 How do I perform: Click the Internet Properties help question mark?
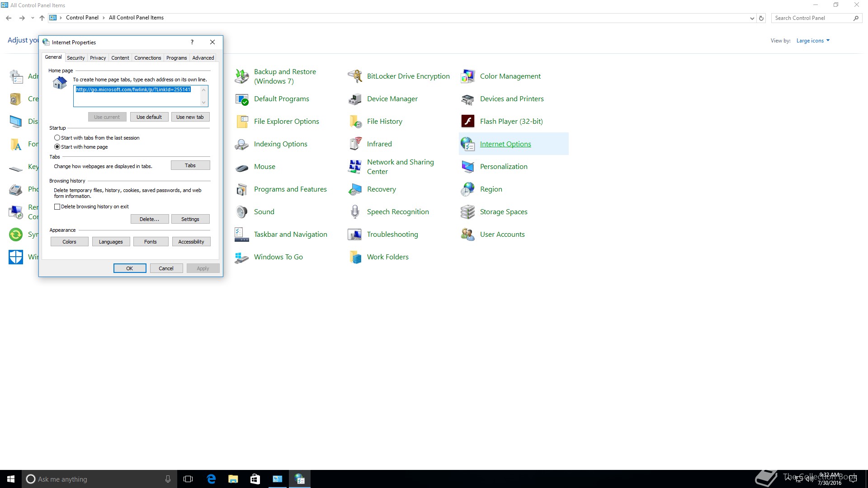click(x=192, y=42)
